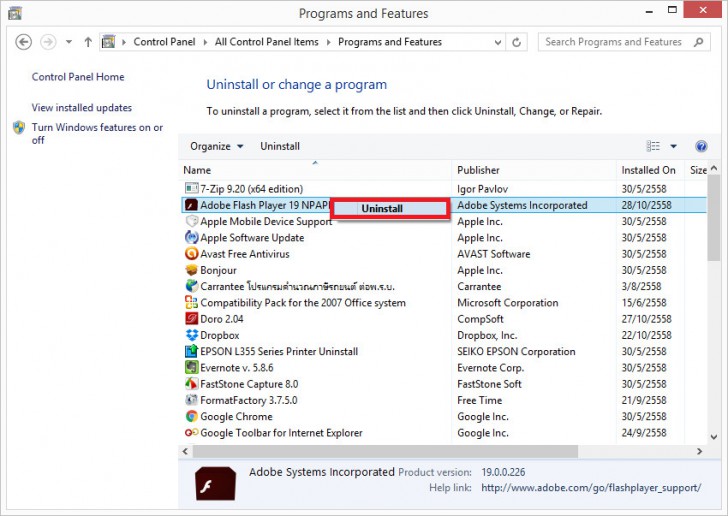Click product version 19.0.0.226 text
728x516 pixels.
click(503, 472)
